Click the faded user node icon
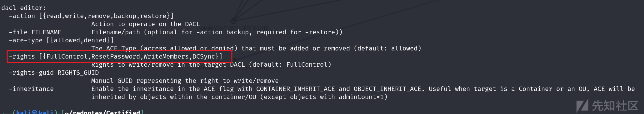The height and width of the screenshot is (114, 644). [x=233, y=21]
